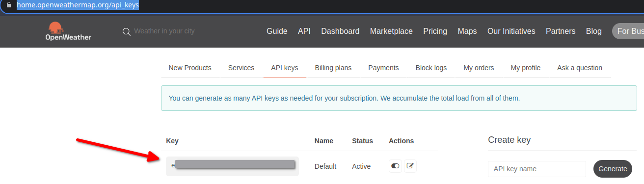The height and width of the screenshot is (184, 644).
Task: Switch to the New Products tab
Action: 190,68
